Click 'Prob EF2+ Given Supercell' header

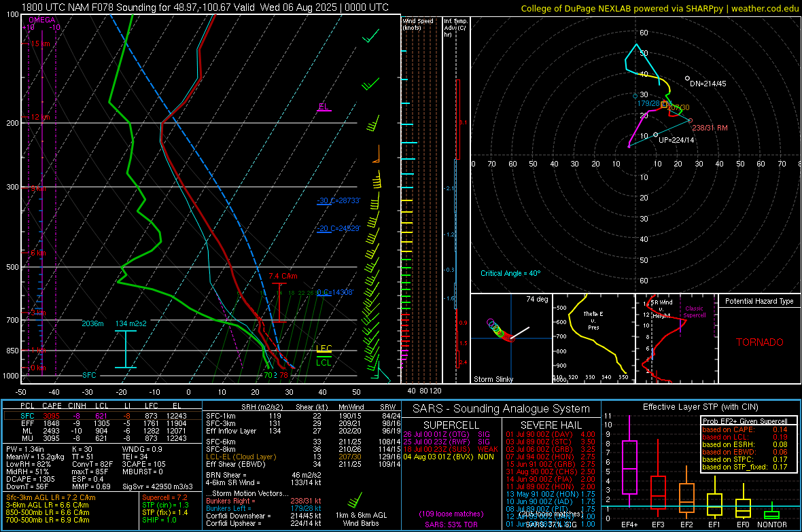click(x=745, y=421)
